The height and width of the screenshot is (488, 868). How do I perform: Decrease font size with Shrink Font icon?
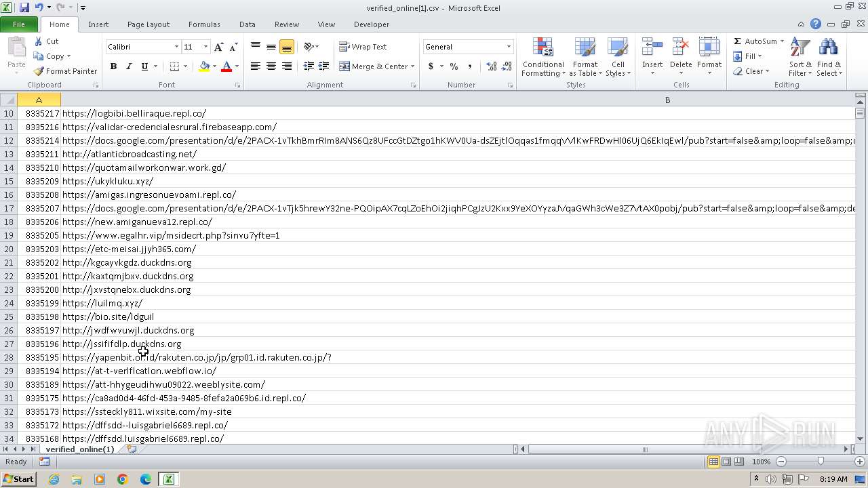click(233, 47)
